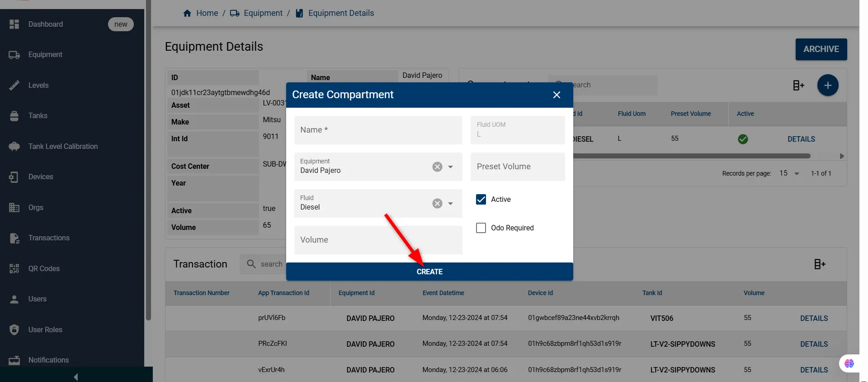Image resolution: width=868 pixels, height=382 pixels.
Task: Open the brain assistant floating icon
Action: click(x=849, y=363)
